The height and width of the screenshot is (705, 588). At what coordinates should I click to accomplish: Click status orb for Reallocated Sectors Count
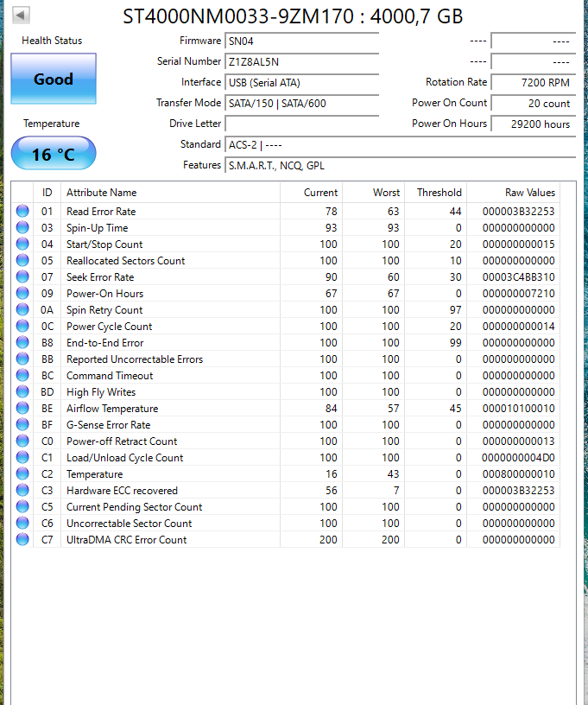click(22, 260)
